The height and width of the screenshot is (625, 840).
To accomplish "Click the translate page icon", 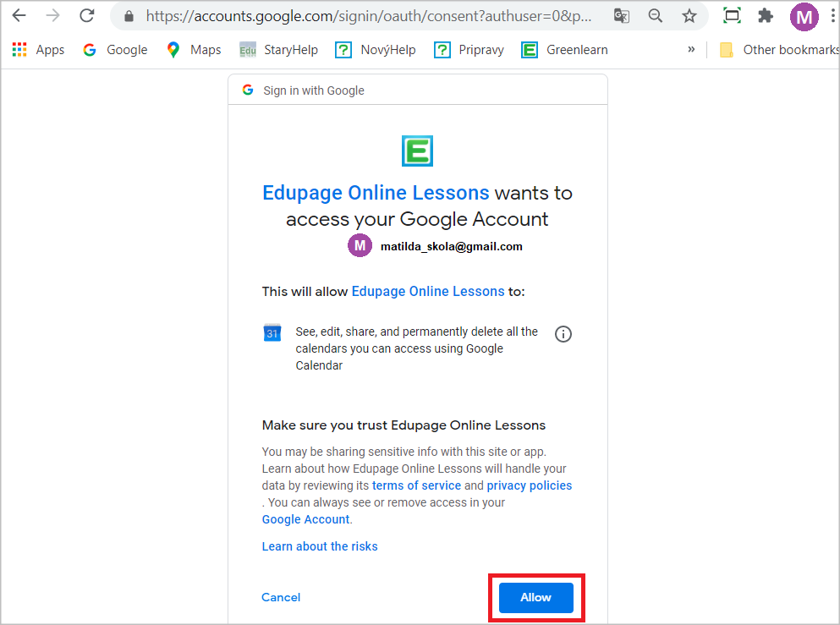I will click(x=622, y=16).
